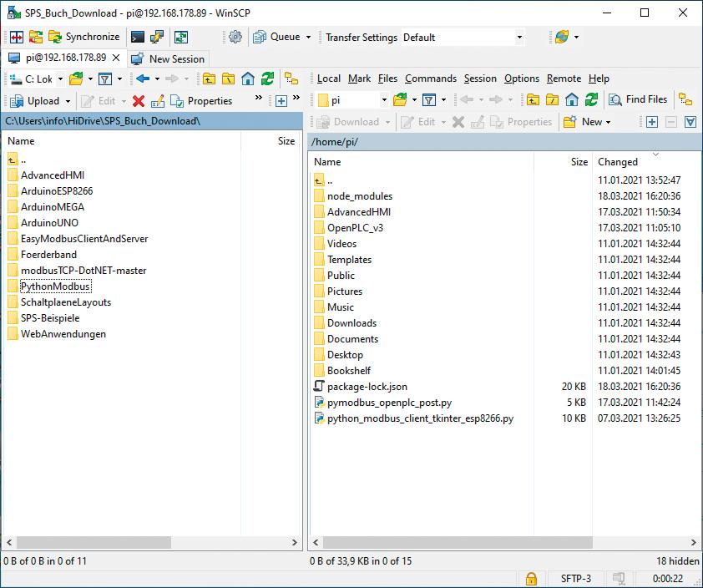Open the Options menu

click(522, 79)
